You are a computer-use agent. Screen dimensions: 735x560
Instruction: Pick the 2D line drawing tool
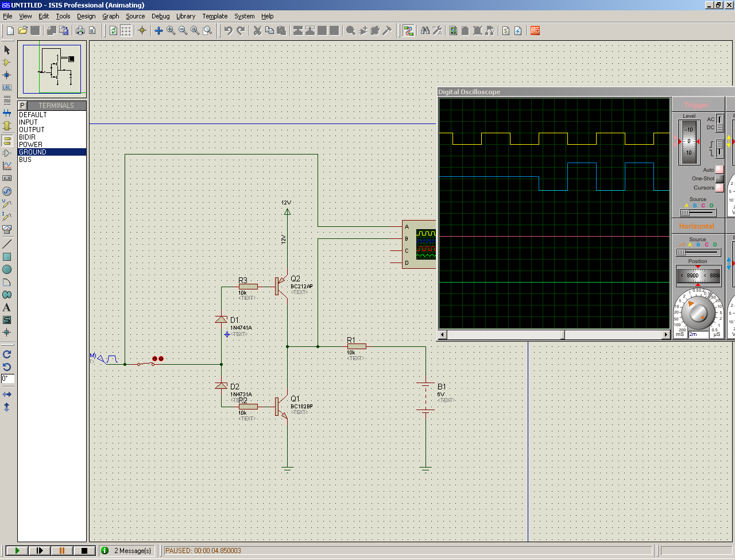[7, 244]
